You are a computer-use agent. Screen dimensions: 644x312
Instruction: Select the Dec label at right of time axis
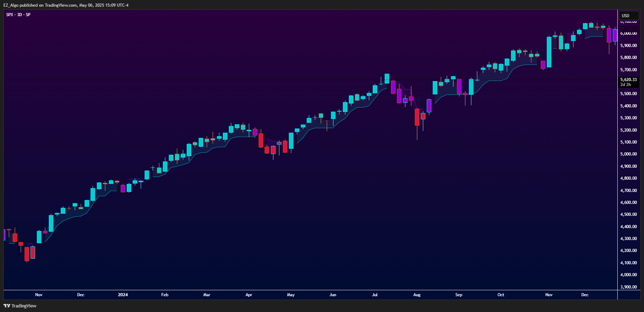[585, 295]
